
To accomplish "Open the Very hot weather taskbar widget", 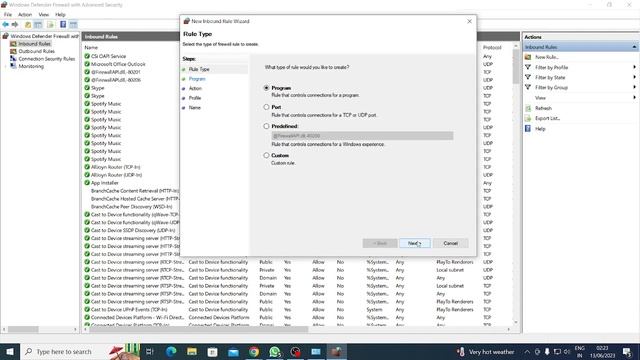I will 486,351.
